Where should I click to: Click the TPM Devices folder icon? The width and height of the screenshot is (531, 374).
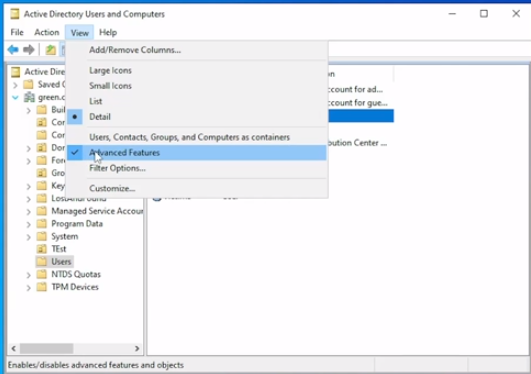pos(42,287)
